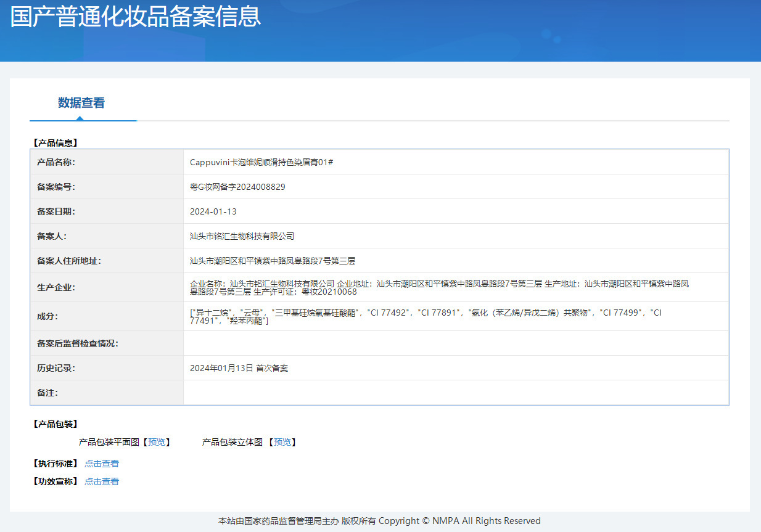Select the 成分 ingredient list text
This screenshot has width=761, height=532.
(x=426, y=317)
